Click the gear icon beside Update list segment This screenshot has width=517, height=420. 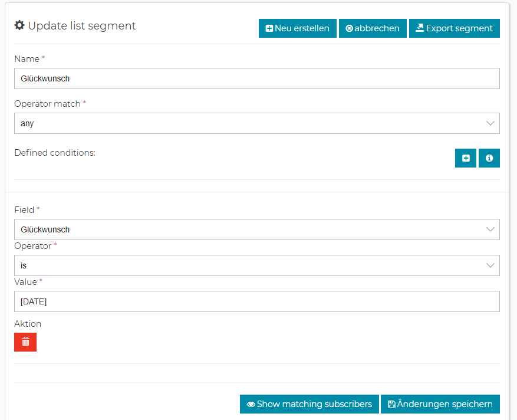click(x=19, y=26)
